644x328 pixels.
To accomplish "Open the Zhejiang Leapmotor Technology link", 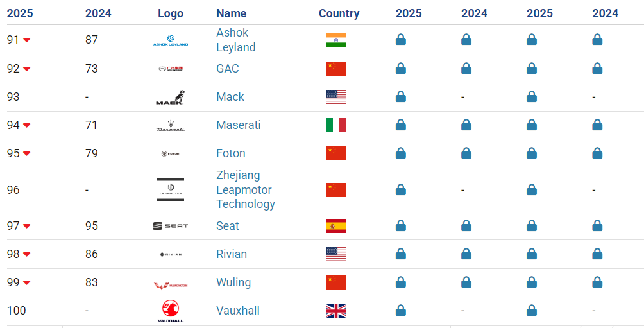I will 246,189.
